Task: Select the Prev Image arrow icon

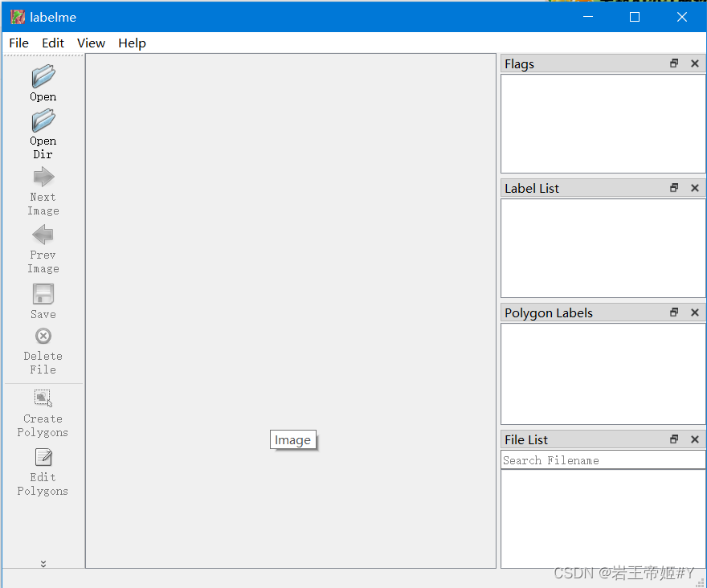Action: (x=43, y=235)
